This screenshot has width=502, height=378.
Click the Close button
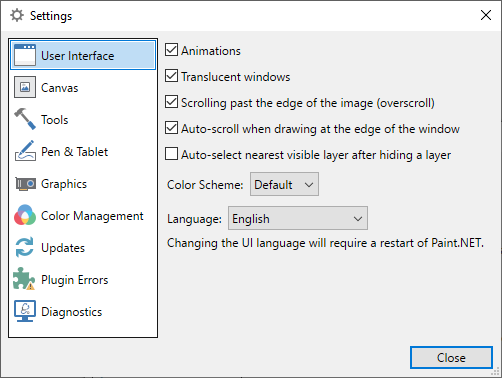451,357
